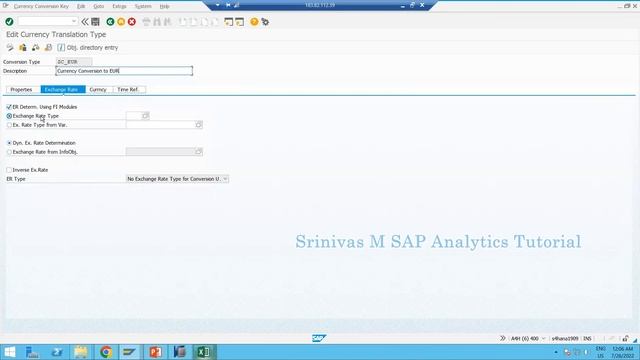Open SAP Logon from taskbar
This screenshot has width=640, height=360.
pos(130,352)
